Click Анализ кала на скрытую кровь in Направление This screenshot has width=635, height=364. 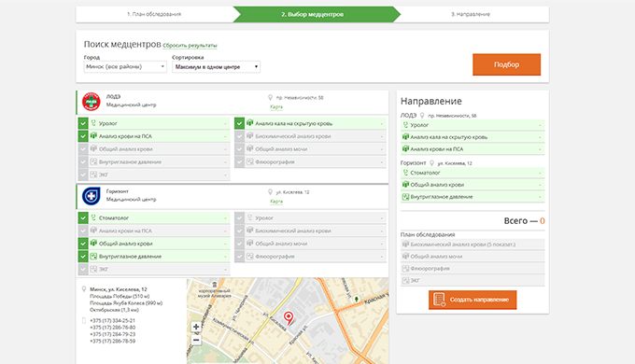[473, 137]
